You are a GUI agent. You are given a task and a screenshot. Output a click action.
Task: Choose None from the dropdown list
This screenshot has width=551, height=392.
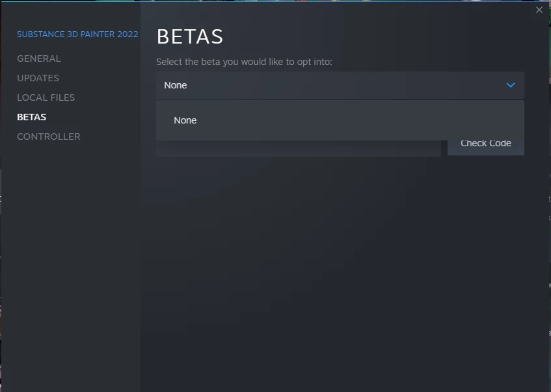tap(340, 120)
